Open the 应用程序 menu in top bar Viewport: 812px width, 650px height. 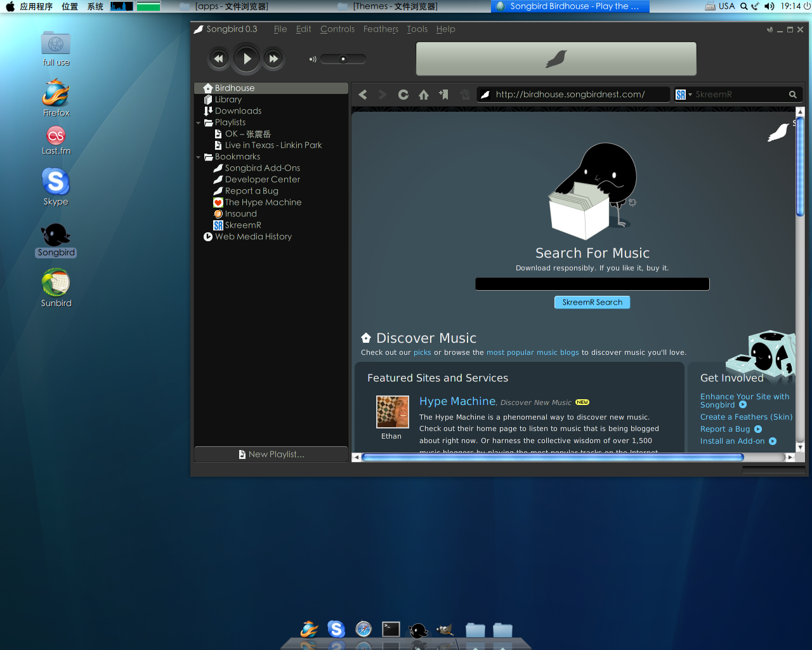36,6
